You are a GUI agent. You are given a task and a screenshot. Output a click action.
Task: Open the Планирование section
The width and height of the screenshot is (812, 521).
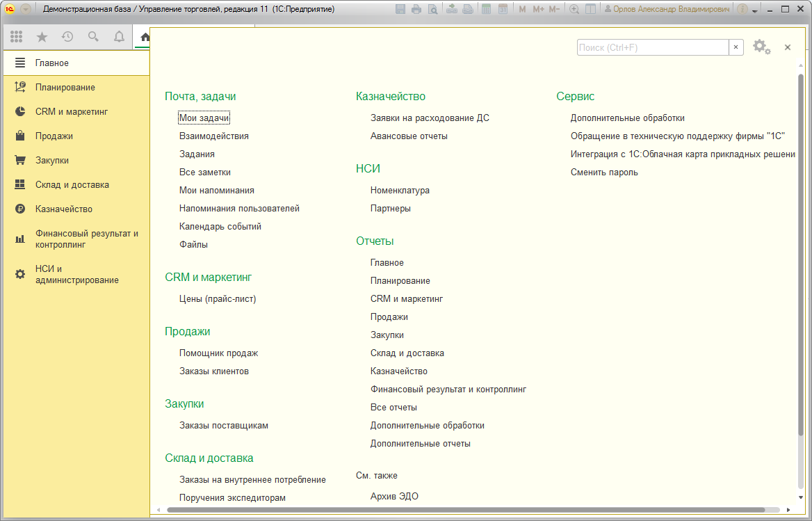tap(76, 88)
